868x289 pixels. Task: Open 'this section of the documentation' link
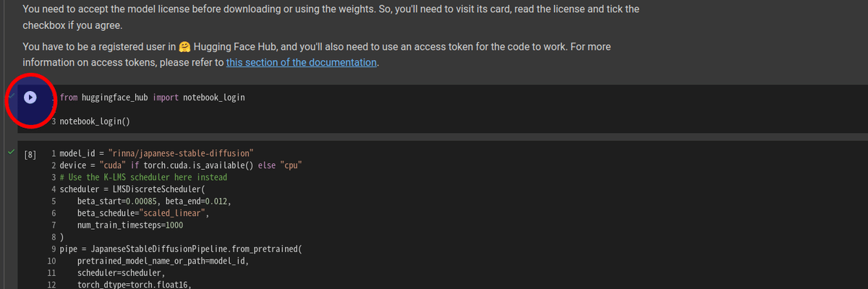302,62
